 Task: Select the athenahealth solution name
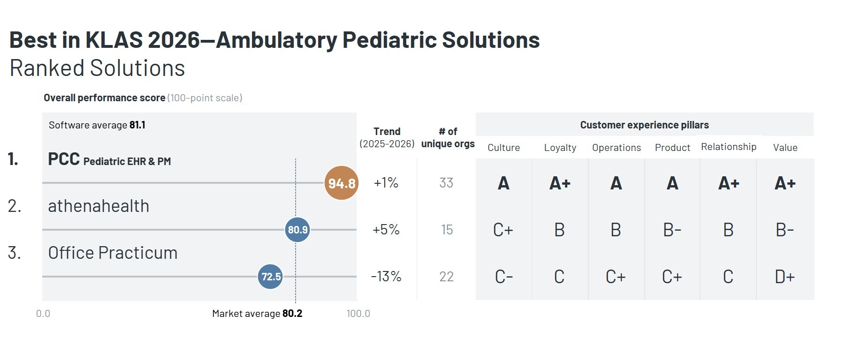(x=99, y=206)
